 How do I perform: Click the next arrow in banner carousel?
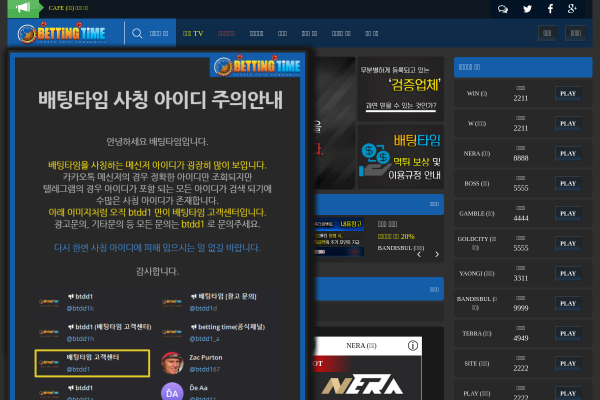click(437, 255)
